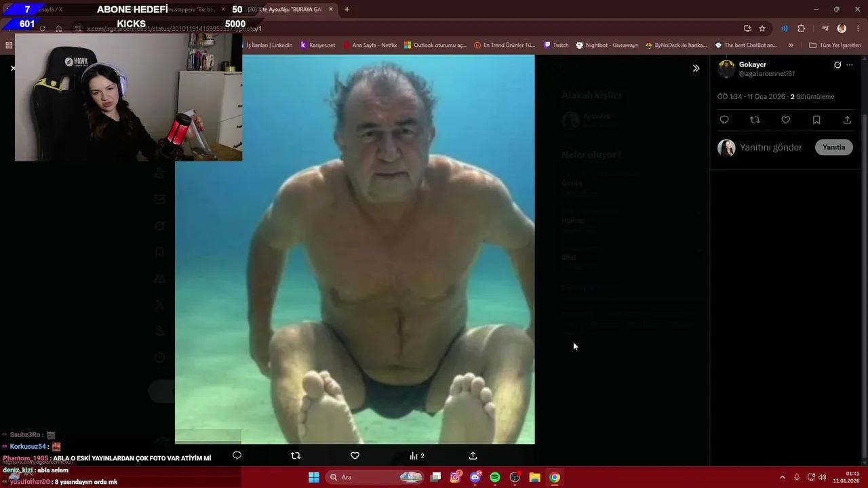868x488 pixels.
Task: Open a new browser tab
Action: (x=347, y=9)
